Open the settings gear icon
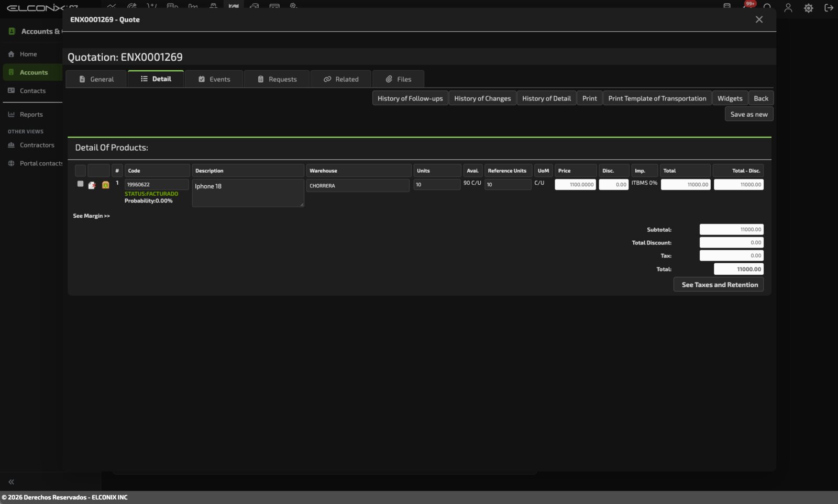The image size is (838, 504). coord(809,8)
